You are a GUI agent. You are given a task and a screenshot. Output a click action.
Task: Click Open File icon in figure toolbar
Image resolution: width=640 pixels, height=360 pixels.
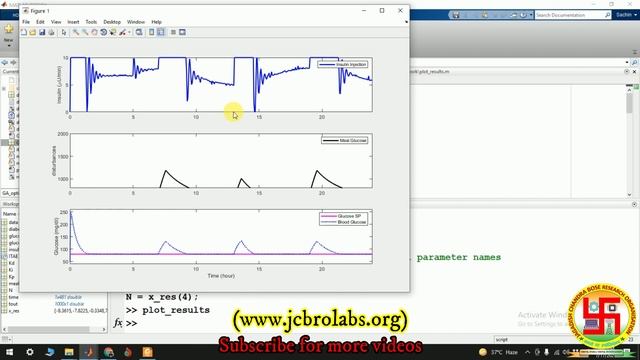click(x=33, y=32)
